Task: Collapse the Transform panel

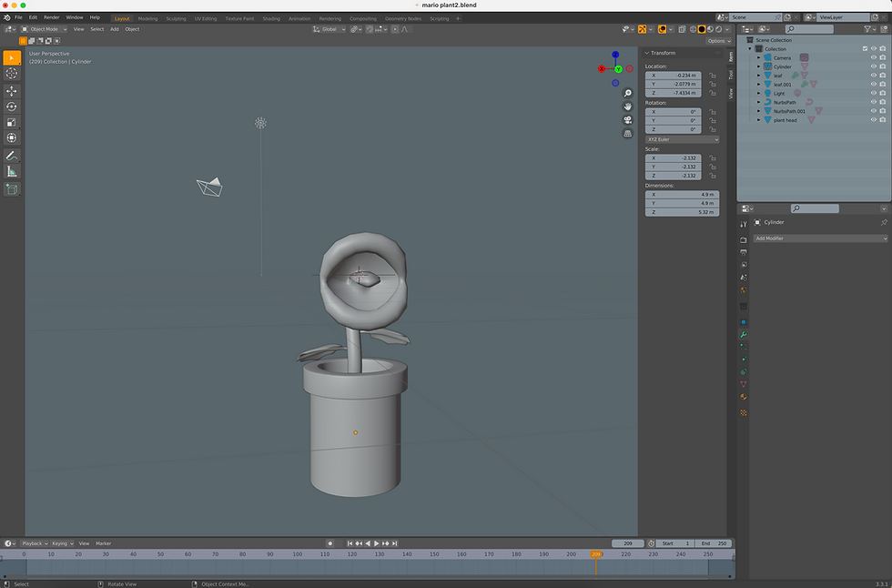Action: (647, 53)
